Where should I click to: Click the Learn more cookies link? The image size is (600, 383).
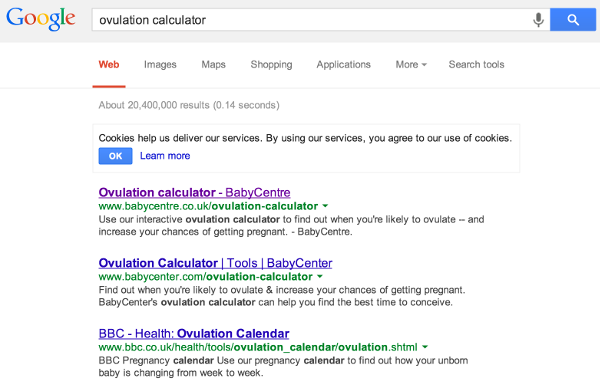(165, 156)
